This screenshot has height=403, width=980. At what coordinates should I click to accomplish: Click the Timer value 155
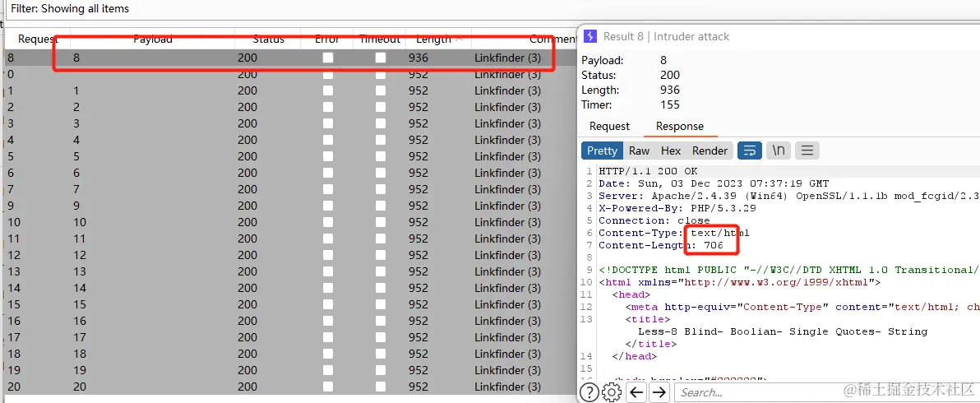pos(670,105)
